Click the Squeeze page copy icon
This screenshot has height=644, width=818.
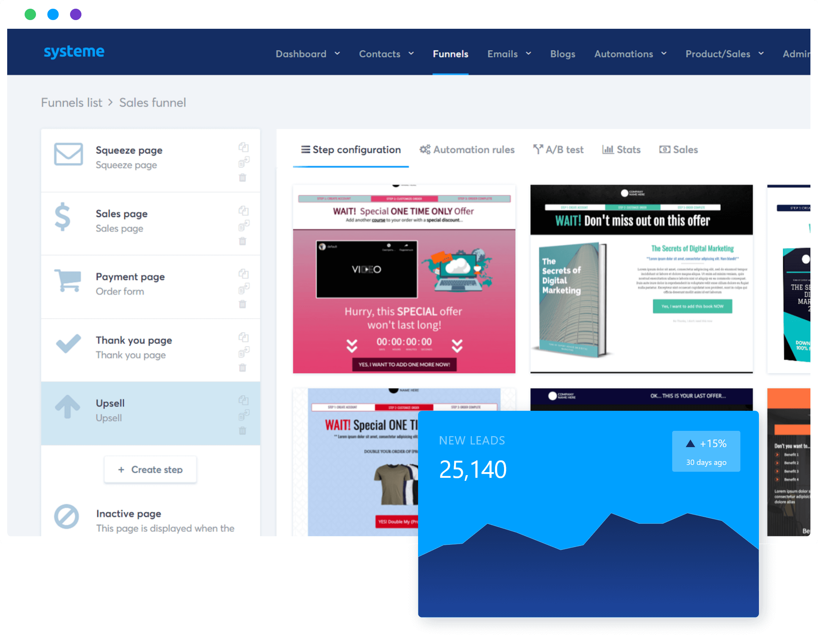(x=244, y=147)
